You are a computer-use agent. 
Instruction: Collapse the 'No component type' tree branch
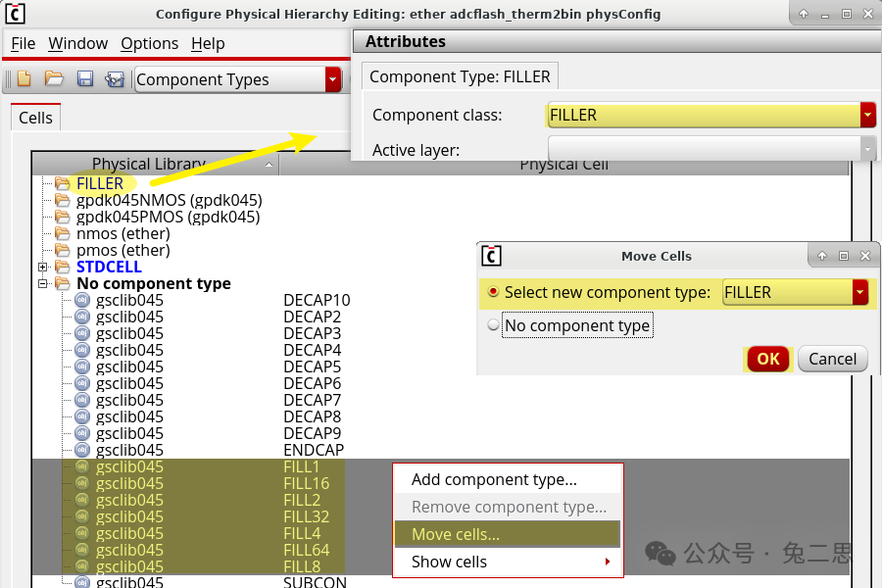click(x=42, y=283)
